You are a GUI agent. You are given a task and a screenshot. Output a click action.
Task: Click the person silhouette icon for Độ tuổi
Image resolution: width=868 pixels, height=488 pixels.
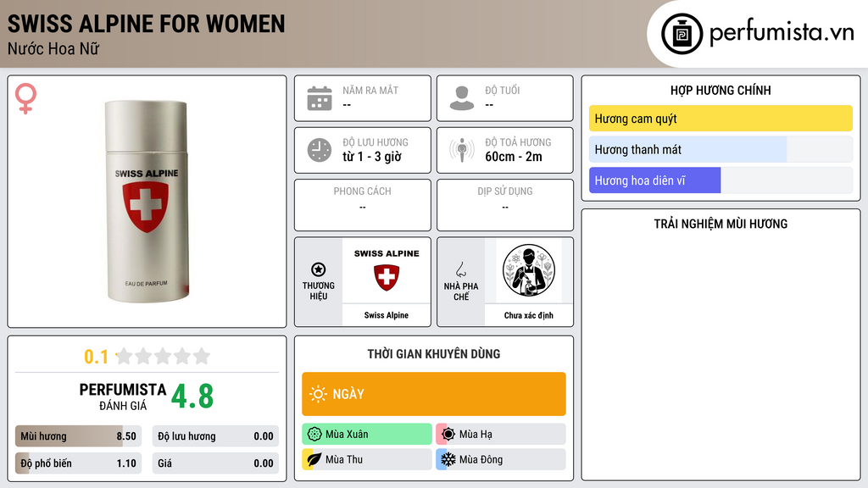pyautogui.click(x=462, y=98)
